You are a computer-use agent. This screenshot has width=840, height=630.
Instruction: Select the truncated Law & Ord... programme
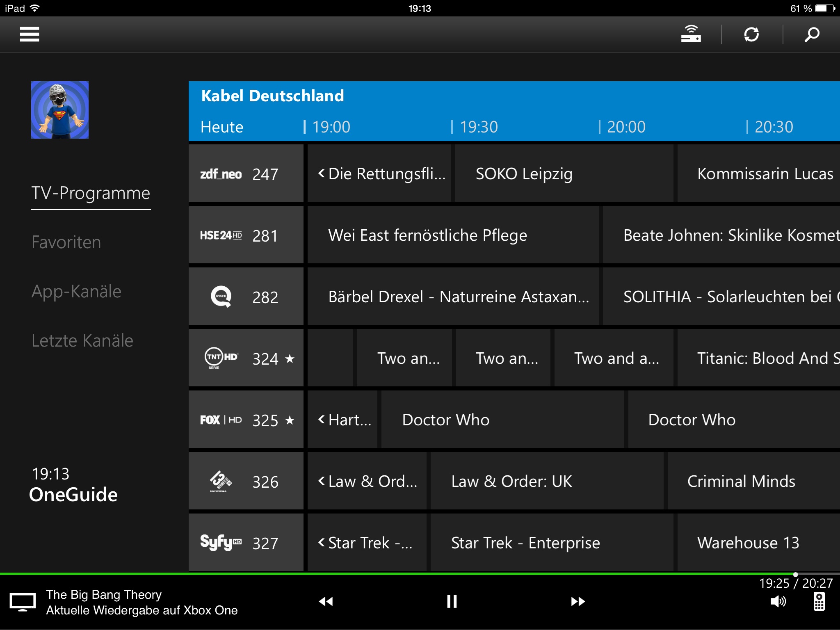tap(367, 481)
